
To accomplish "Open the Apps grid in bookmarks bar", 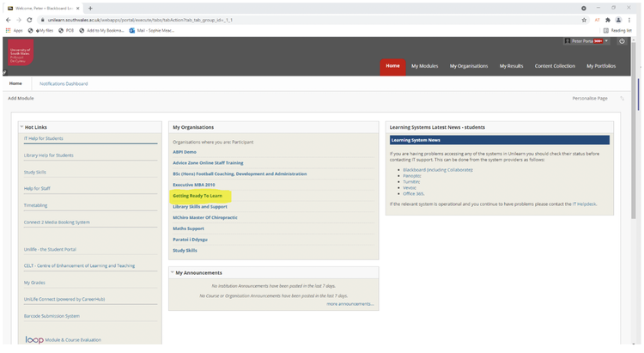I will (14, 30).
